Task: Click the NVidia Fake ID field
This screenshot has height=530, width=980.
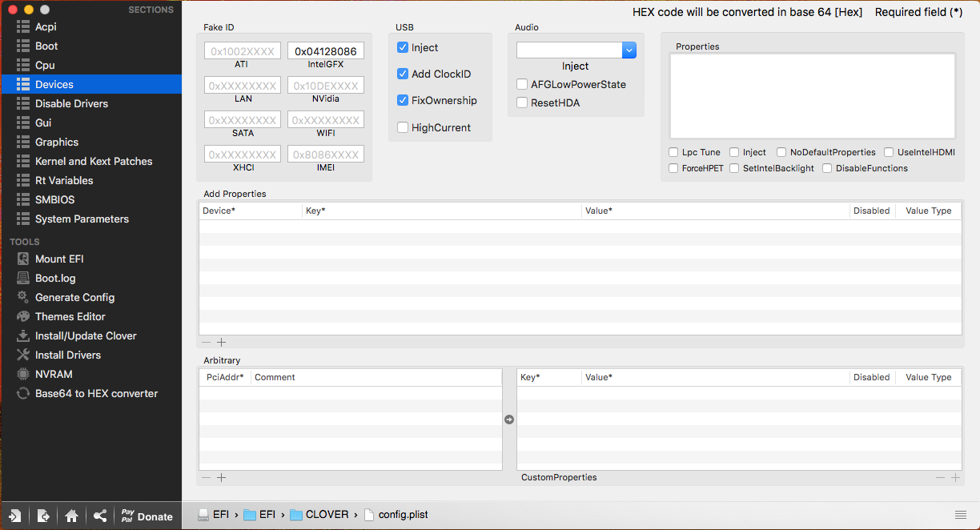Action: click(326, 85)
